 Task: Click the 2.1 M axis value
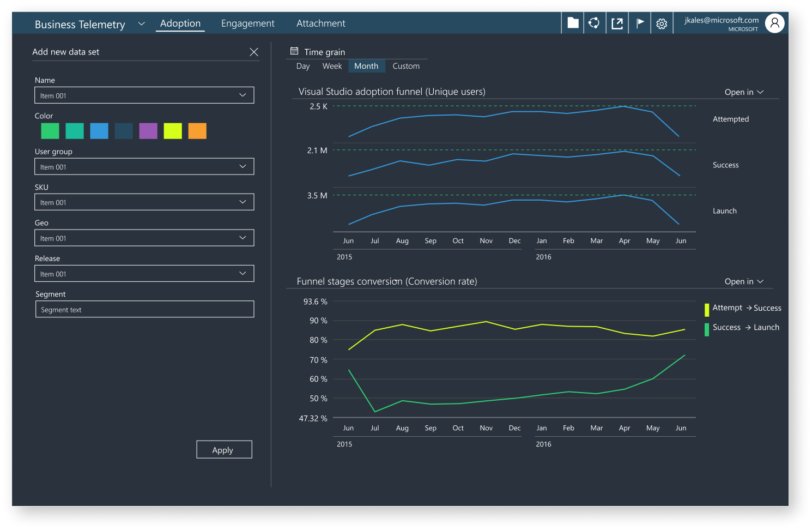317,150
